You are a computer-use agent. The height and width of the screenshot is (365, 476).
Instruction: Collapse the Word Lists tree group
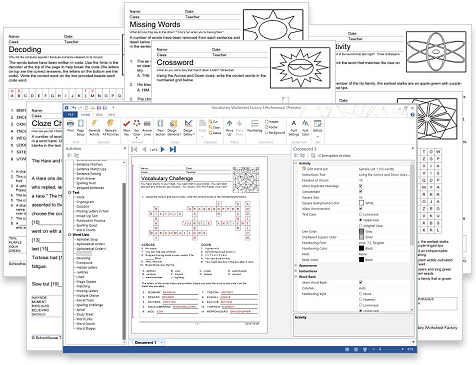(69, 235)
